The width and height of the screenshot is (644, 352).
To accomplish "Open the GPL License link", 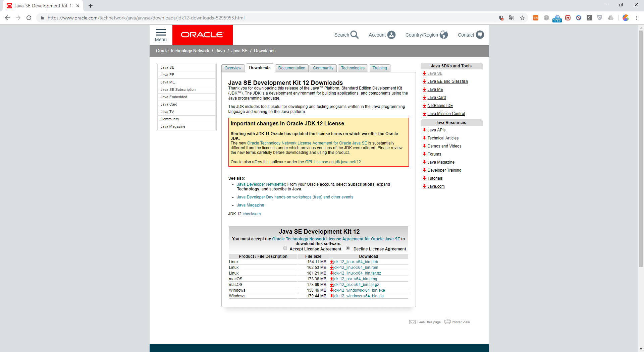I will 317,162.
